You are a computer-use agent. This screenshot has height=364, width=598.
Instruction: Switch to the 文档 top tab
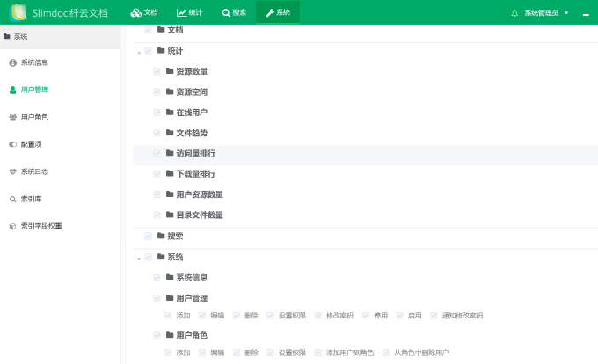[x=144, y=12]
